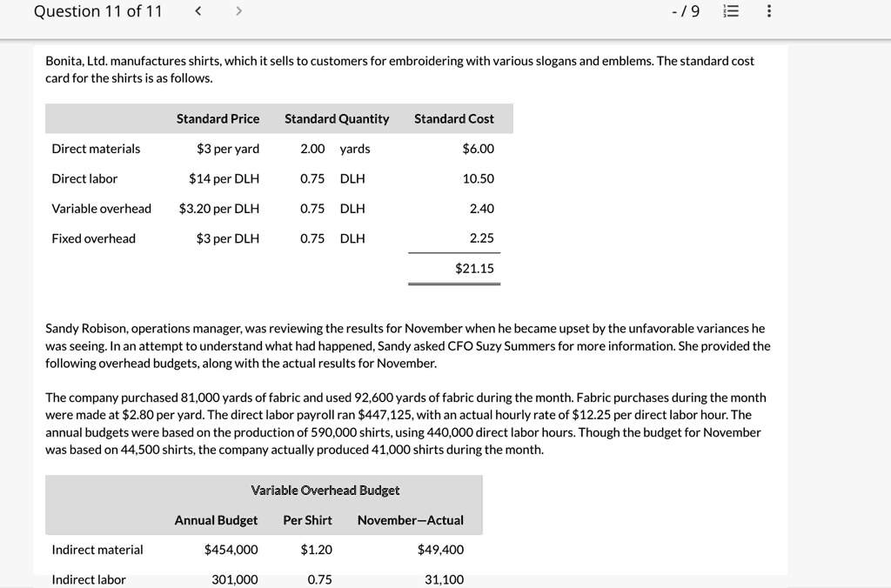Select the Direct labor row label
Viewport: 891px width, 588px height.
[x=84, y=178]
